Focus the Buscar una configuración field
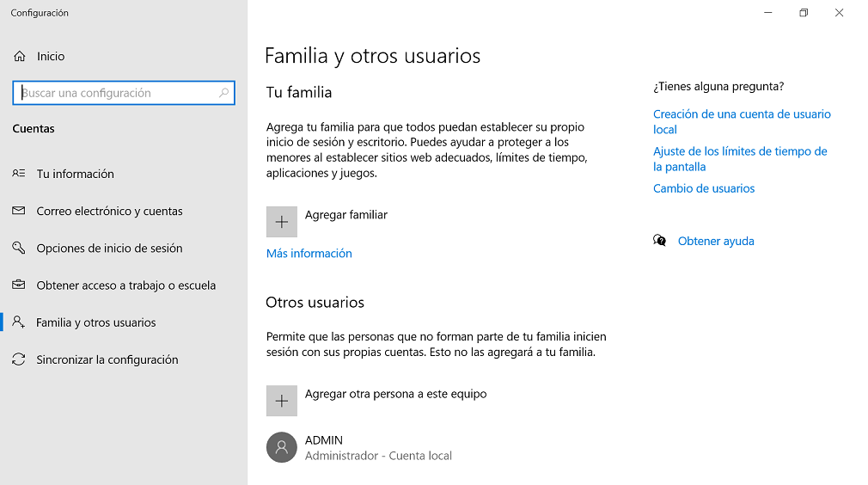Image resolution: width=868 pixels, height=485 pixels. (x=124, y=93)
